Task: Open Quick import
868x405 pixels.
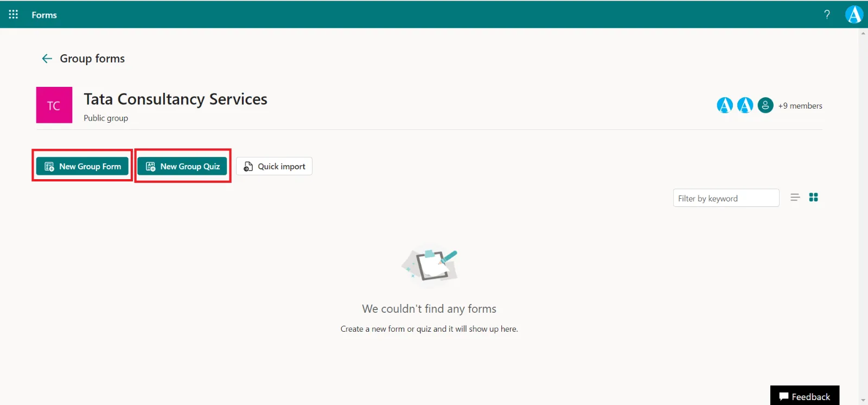Action: [x=274, y=166]
